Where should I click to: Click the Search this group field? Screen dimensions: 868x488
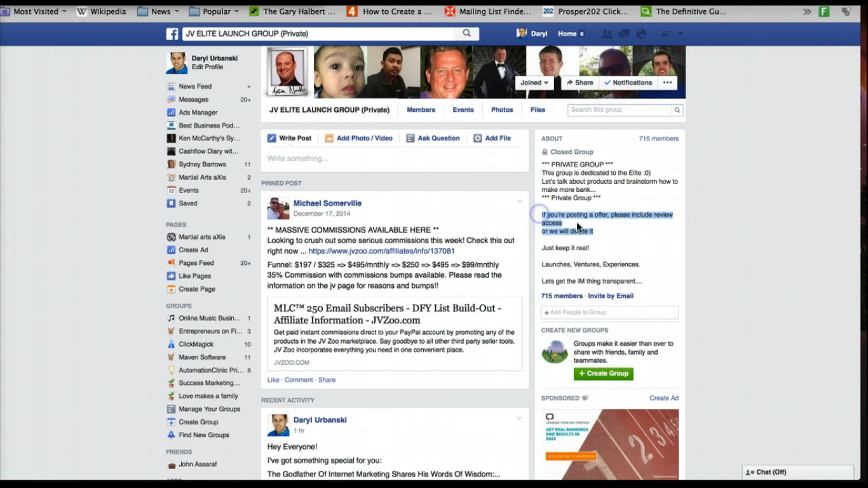[620, 110]
